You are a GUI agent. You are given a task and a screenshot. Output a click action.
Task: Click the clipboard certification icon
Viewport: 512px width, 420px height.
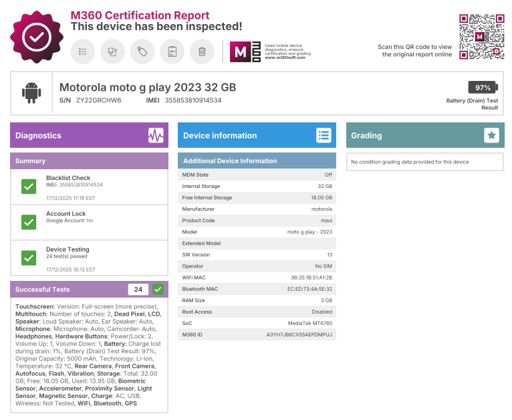172,51
